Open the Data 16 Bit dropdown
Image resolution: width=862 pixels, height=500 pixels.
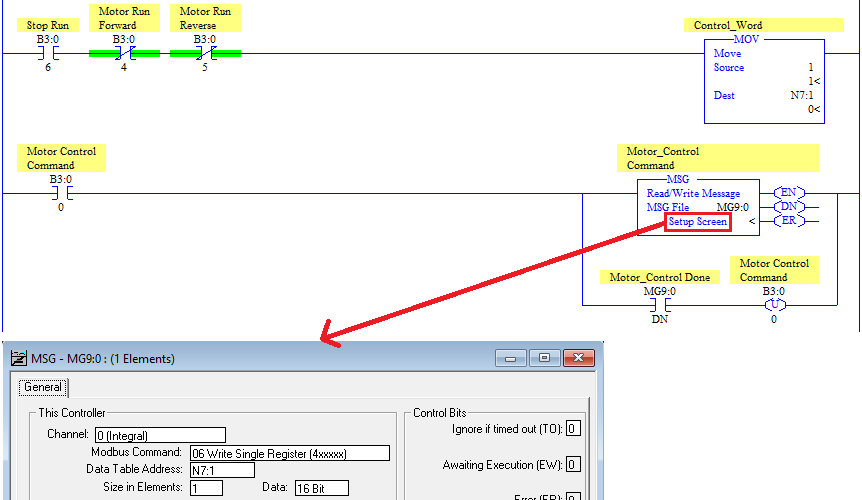[322, 488]
